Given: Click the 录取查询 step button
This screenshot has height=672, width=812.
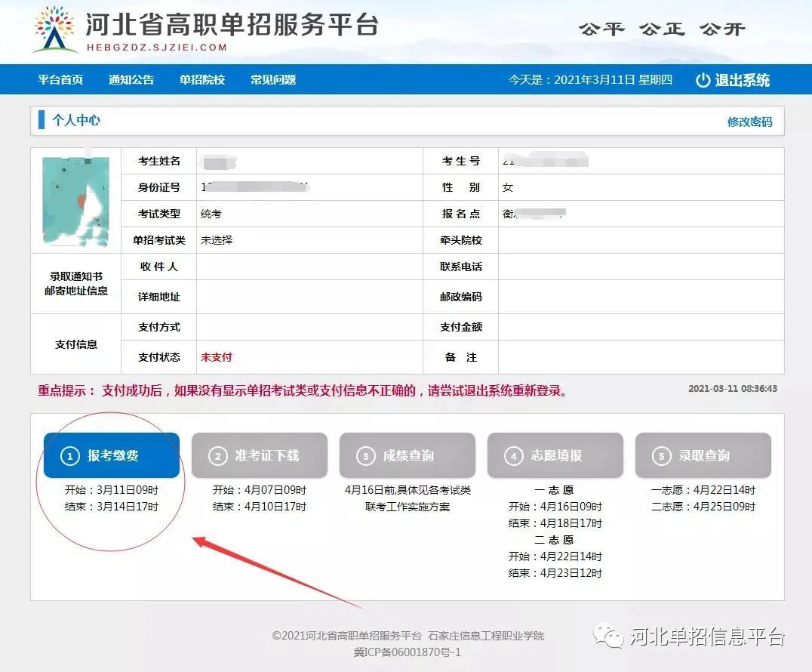Looking at the screenshot, I should (703, 455).
